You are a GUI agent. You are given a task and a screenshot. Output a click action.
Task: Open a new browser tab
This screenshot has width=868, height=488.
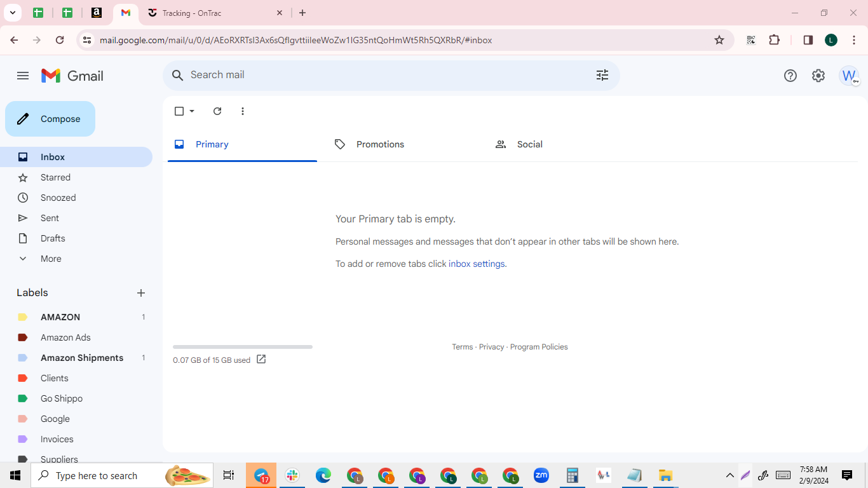coord(302,13)
